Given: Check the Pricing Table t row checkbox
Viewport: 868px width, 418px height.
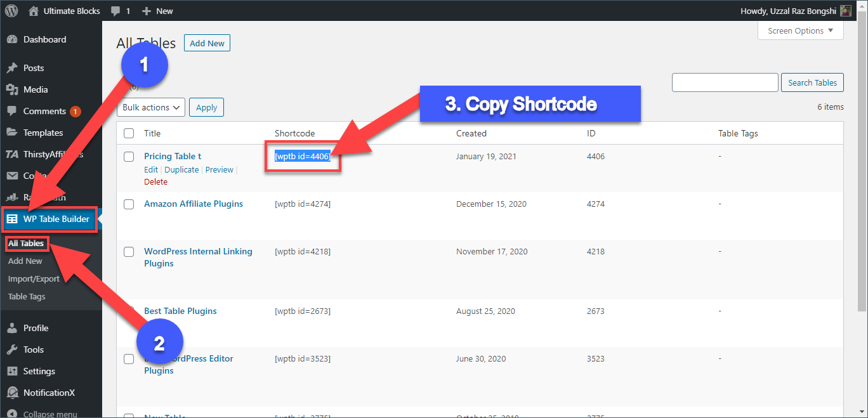Looking at the screenshot, I should (129, 156).
